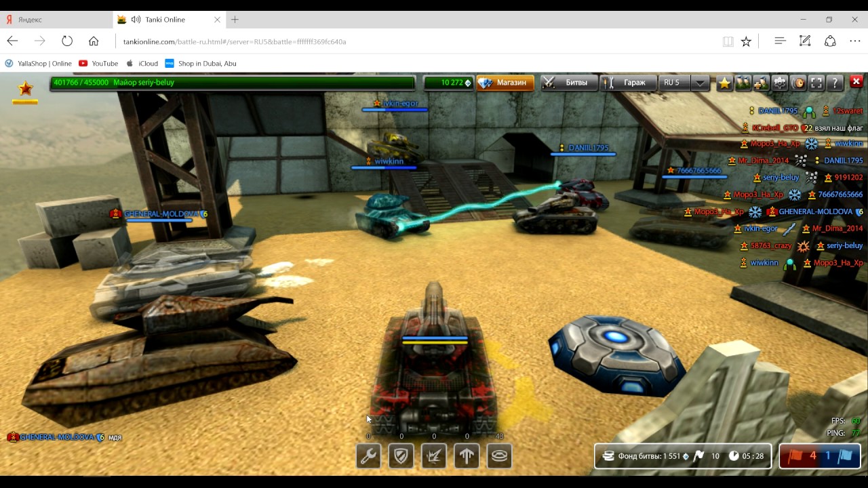Open game settings gear icon
The width and height of the screenshot is (868, 488).
pos(780,83)
